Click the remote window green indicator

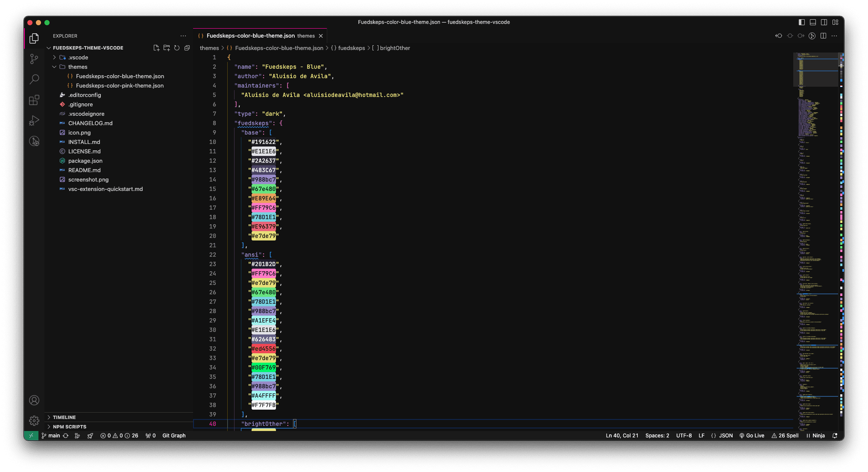pyautogui.click(x=31, y=436)
